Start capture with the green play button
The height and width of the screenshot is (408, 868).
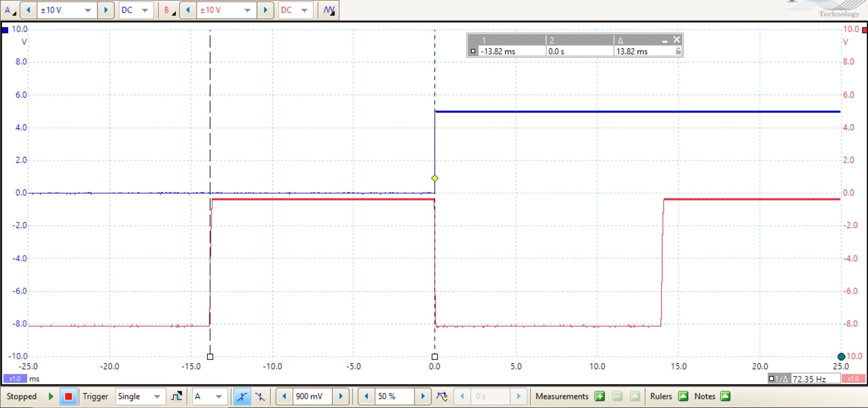(x=51, y=397)
